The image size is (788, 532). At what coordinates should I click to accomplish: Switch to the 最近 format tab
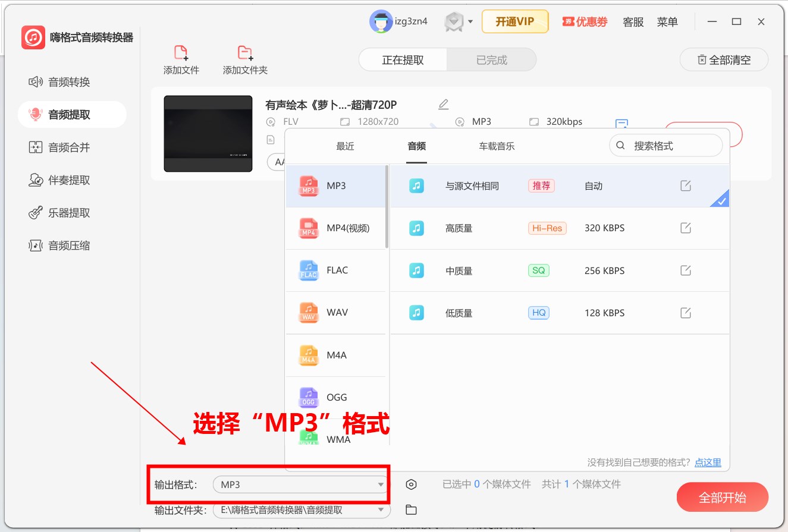345,146
